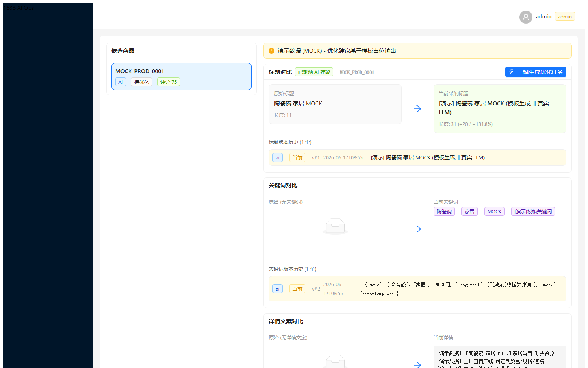Click the AI tag on MOCK_PROD_0001 card
Image resolution: width=588 pixels, height=368 pixels.
[120, 82]
